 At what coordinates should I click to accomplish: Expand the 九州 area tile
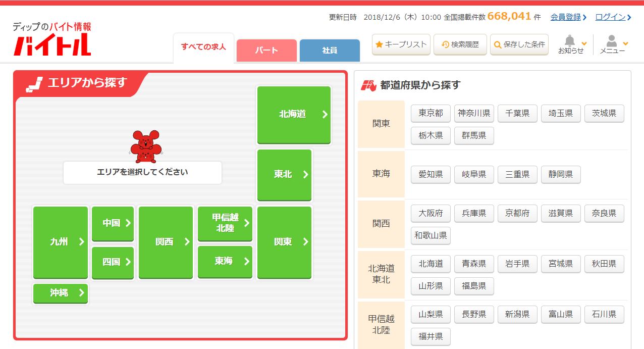(x=61, y=242)
